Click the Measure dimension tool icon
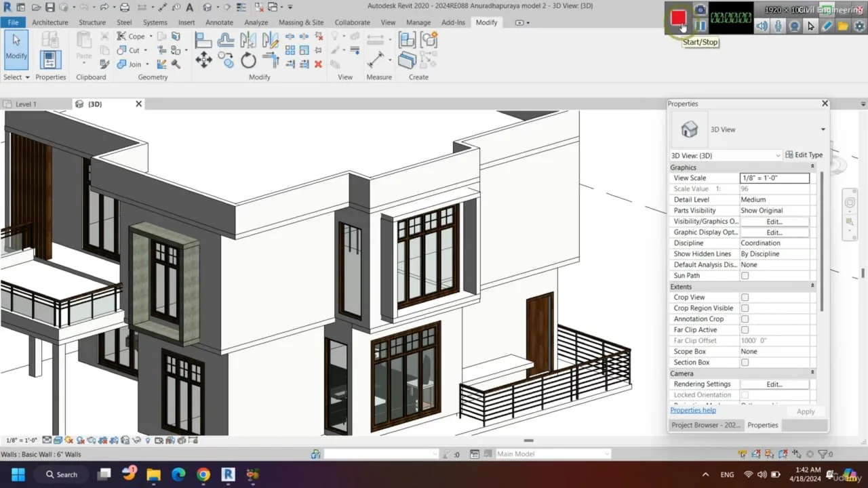The width and height of the screenshot is (868, 488). point(375,60)
